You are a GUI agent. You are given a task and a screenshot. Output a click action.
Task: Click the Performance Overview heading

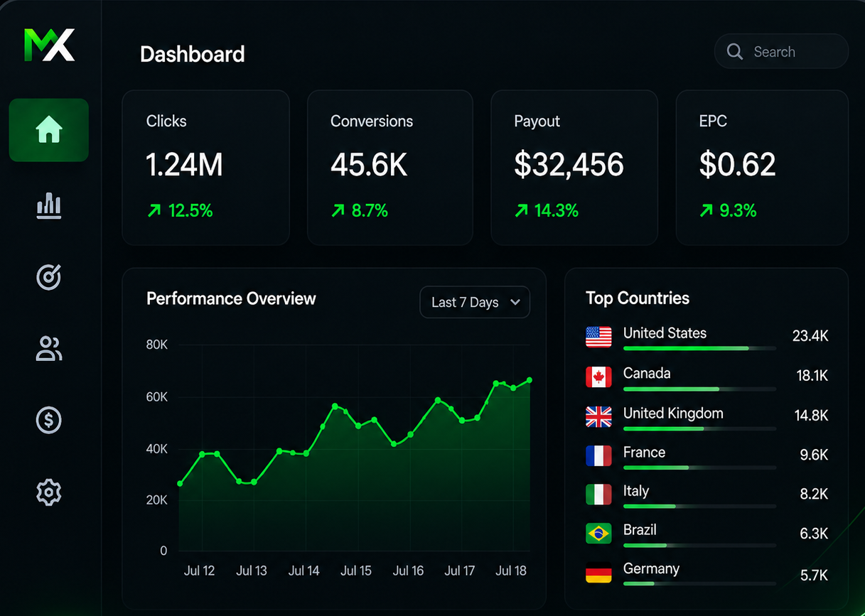[231, 298]
